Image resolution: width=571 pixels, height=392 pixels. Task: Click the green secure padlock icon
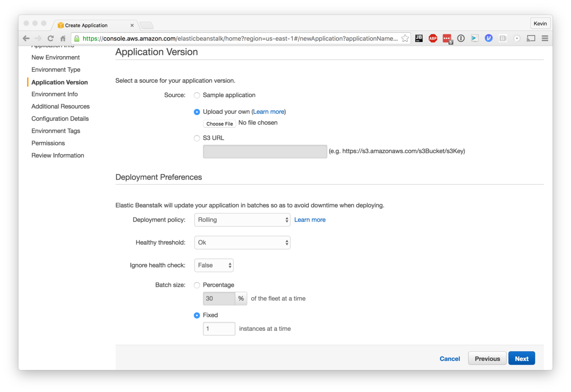coord(77,38)
